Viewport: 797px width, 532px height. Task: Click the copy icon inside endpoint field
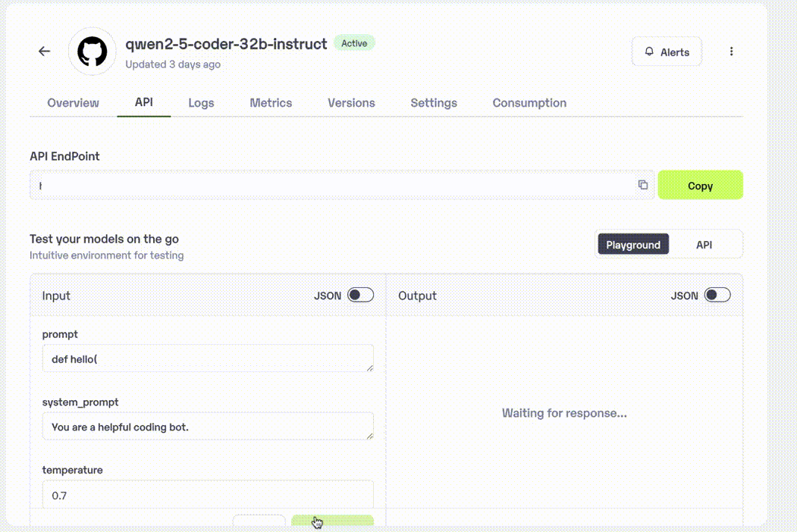[x=643, y=185]
